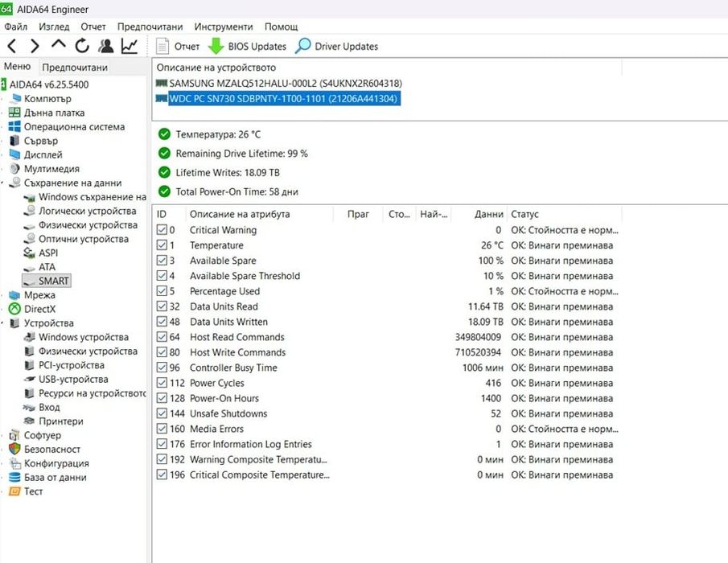Click the BIOS Updates button label
Image resolution: width=728 pixels, height=563 pixels.
point(257,47)
